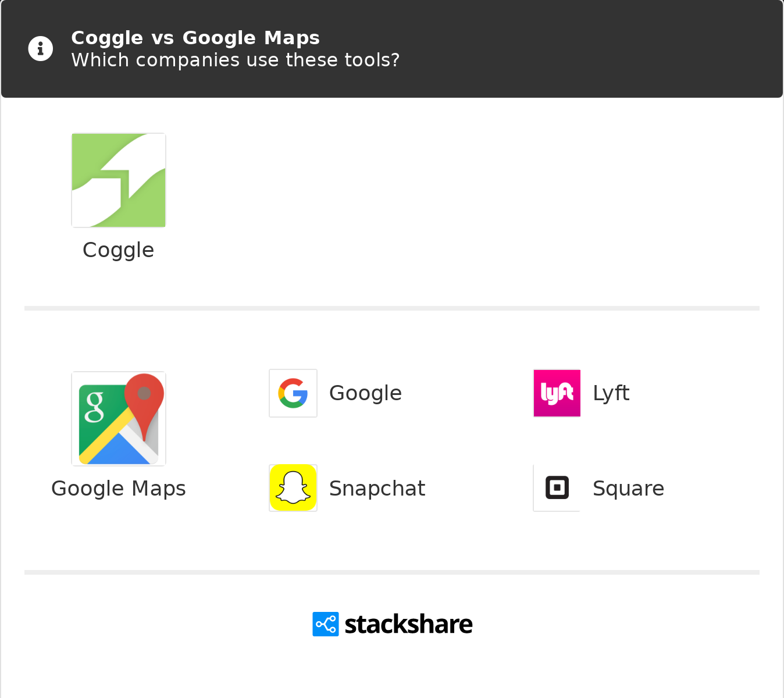Open the green Coggle logo

tap(119, 180)
